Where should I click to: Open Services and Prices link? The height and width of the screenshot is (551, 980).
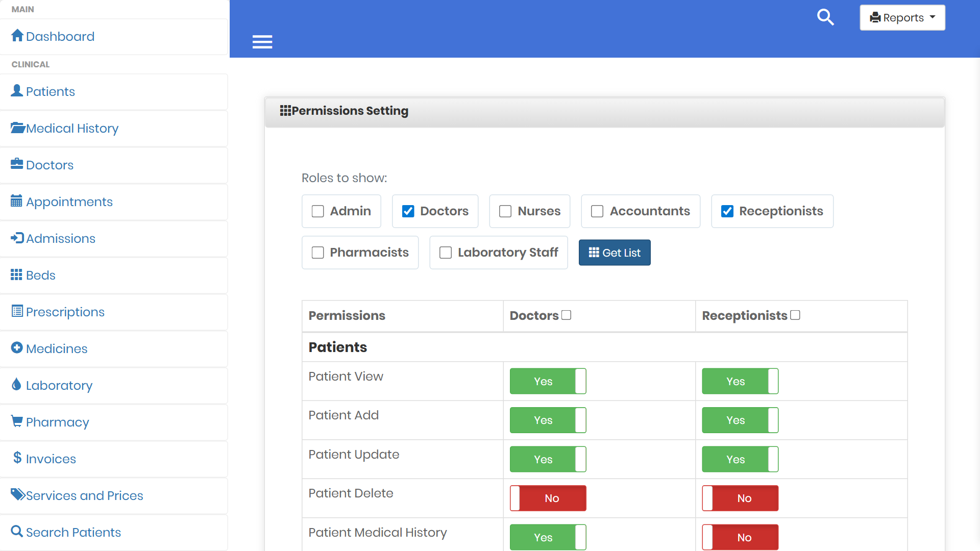point(114,495)
